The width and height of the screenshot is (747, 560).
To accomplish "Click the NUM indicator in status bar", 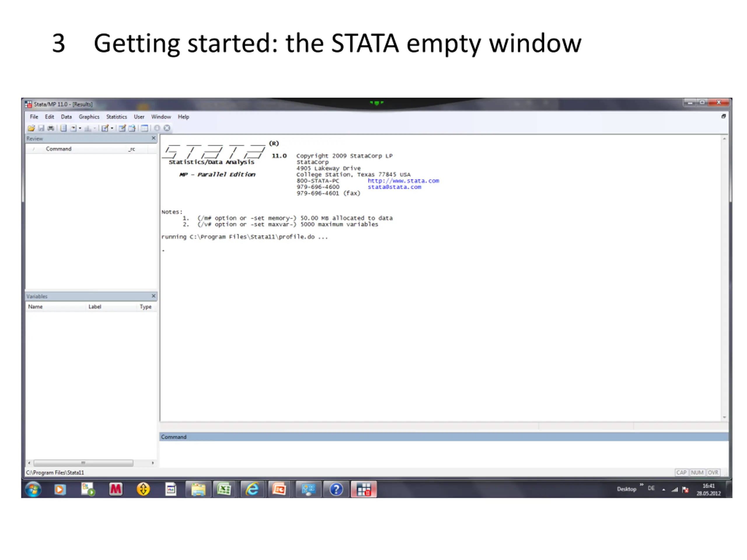I will tap(697, 473).
